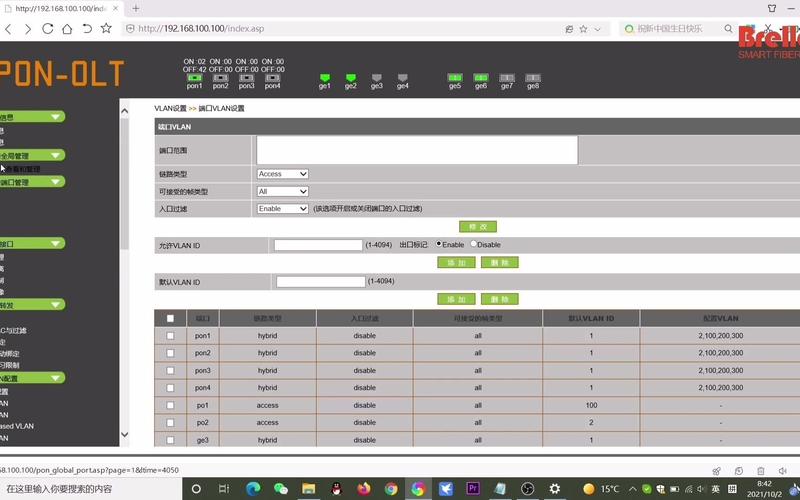Open the address bar dropdown arrow
The image size is (800, 500).
pos(598,29)
